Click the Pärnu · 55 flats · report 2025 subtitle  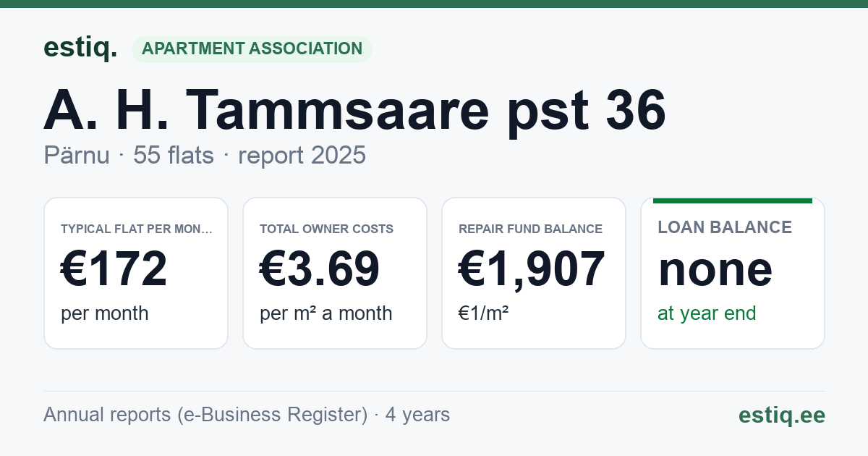tap(205, 156)
